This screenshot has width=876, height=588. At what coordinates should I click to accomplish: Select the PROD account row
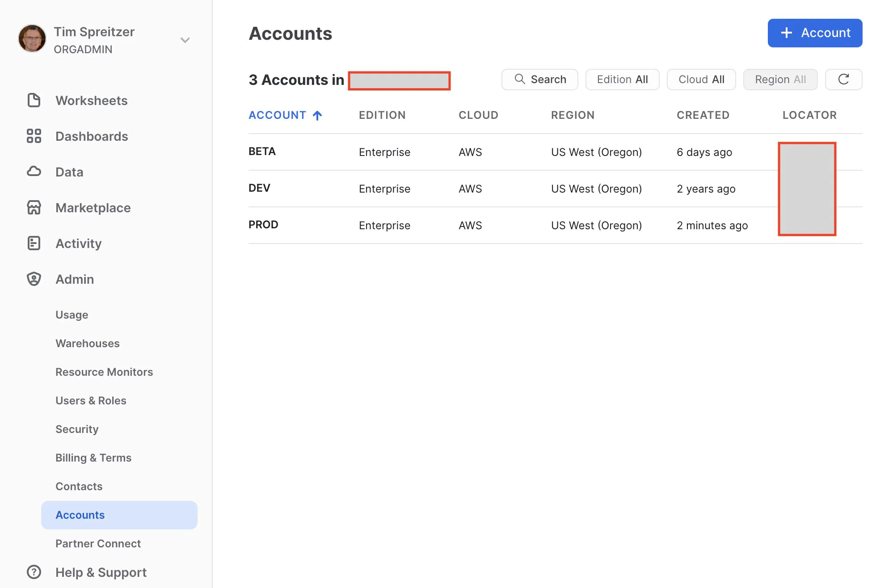(x=556, y=225)
